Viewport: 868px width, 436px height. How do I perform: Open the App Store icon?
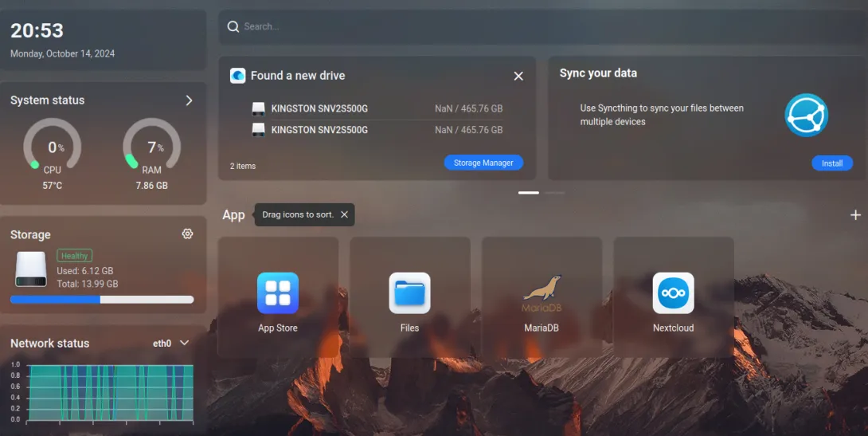point(278,293)
